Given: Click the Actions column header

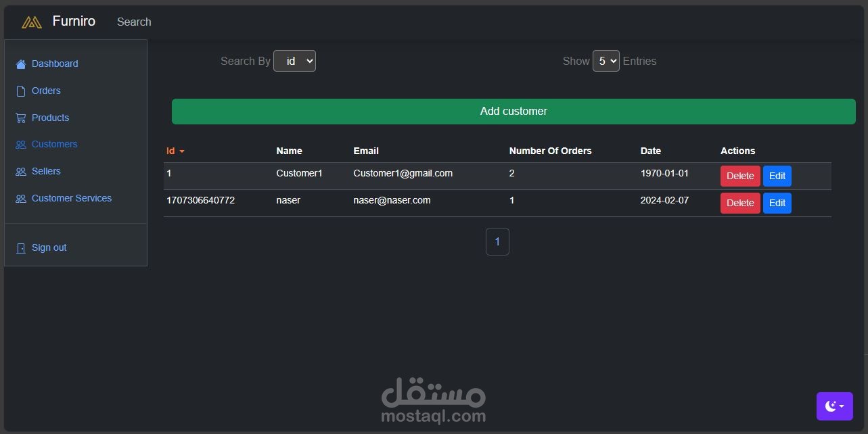Looking at the screenshot, I should [x=737, y=151].
